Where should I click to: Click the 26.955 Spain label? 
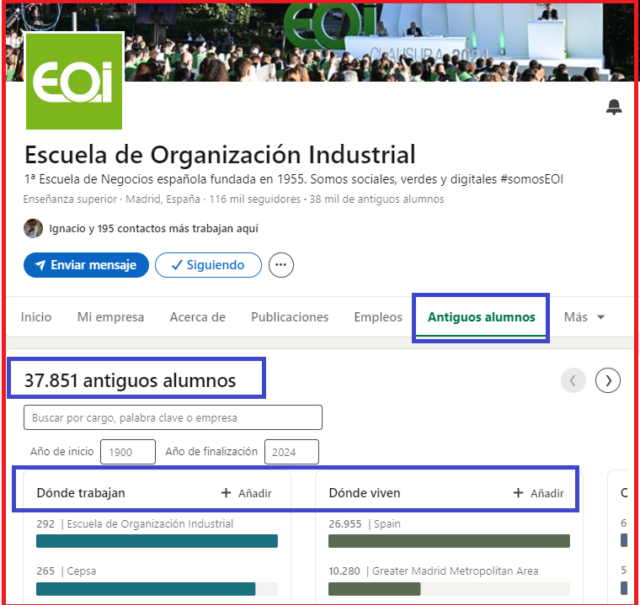click(x=364, y=524)
